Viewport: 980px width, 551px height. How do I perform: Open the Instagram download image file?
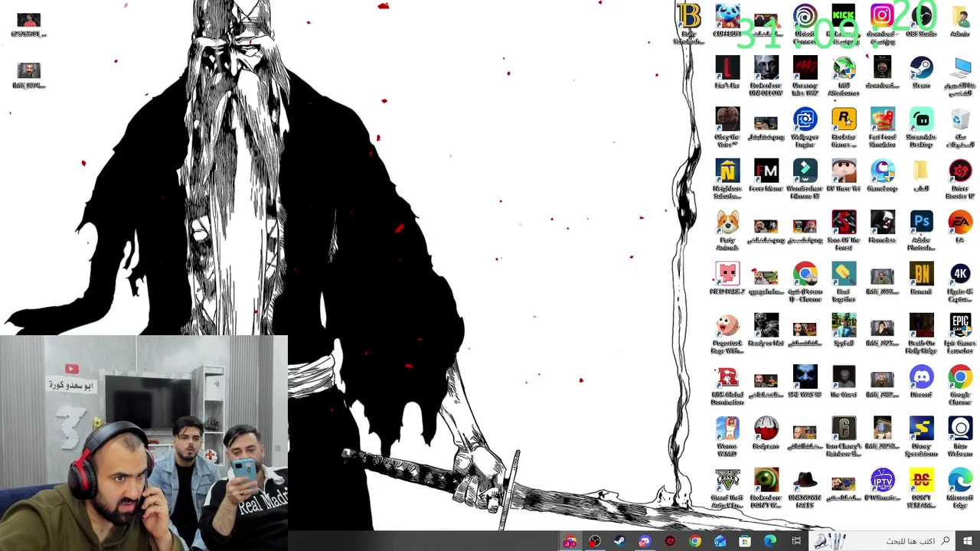point(882,23)
